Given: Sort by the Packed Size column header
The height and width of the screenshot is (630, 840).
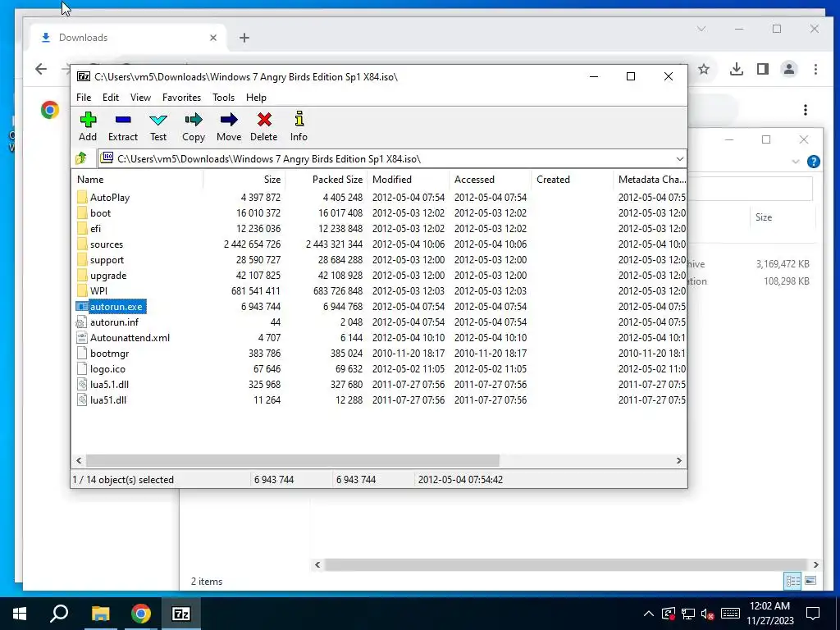Looking at the screenshot, I should 326,180.
